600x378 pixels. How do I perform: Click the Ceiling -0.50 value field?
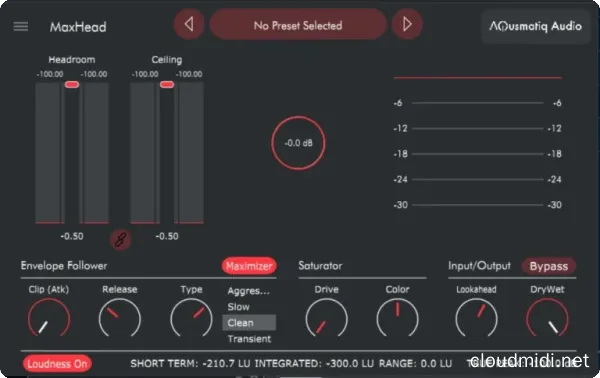[x=167, y=236]
